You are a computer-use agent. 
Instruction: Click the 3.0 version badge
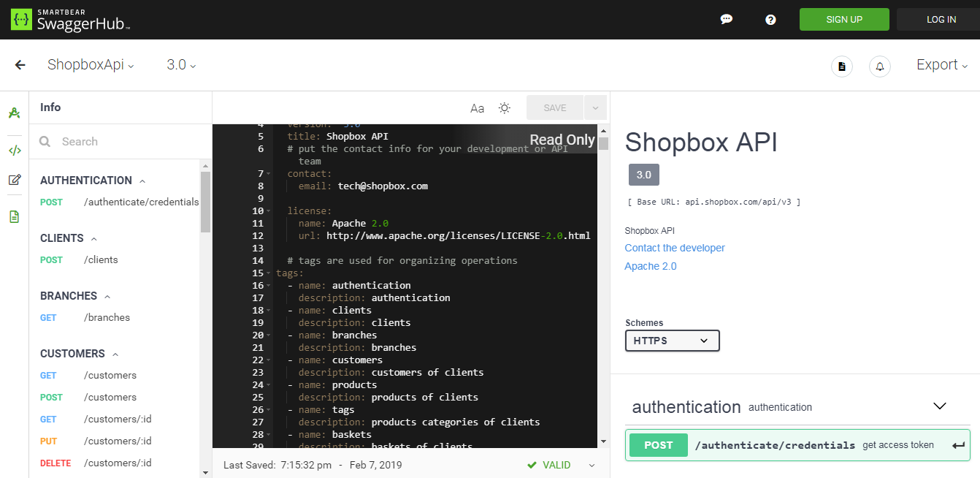[x=643, y=175]
